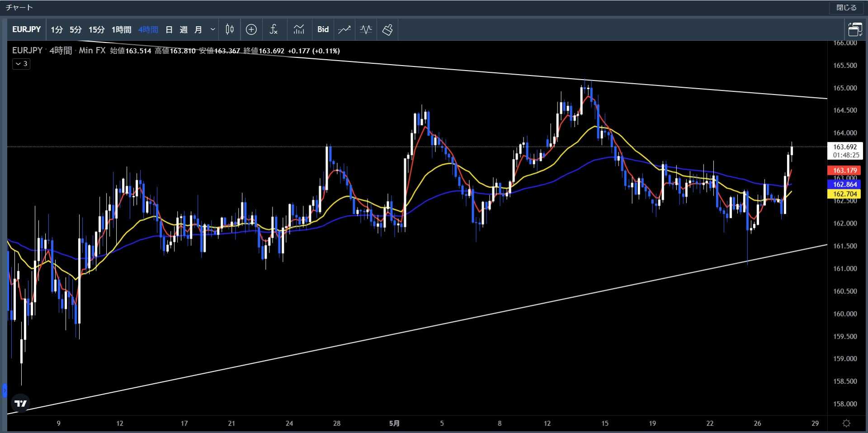Screen dimensions: 868x433
Task: Click the 12 date label near May
Action: tap(547, 424)
